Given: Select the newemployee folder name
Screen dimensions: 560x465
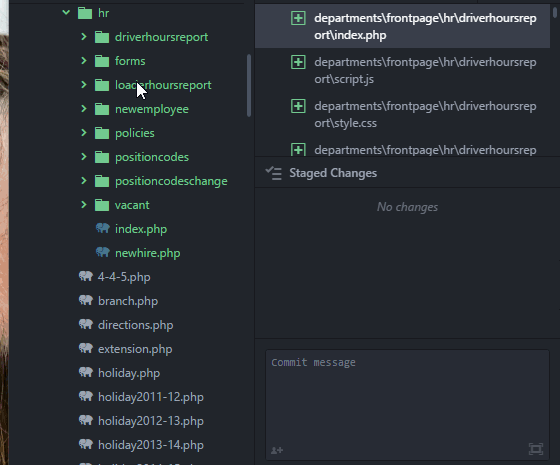Looking at the screenshot, I should point(152,109).
